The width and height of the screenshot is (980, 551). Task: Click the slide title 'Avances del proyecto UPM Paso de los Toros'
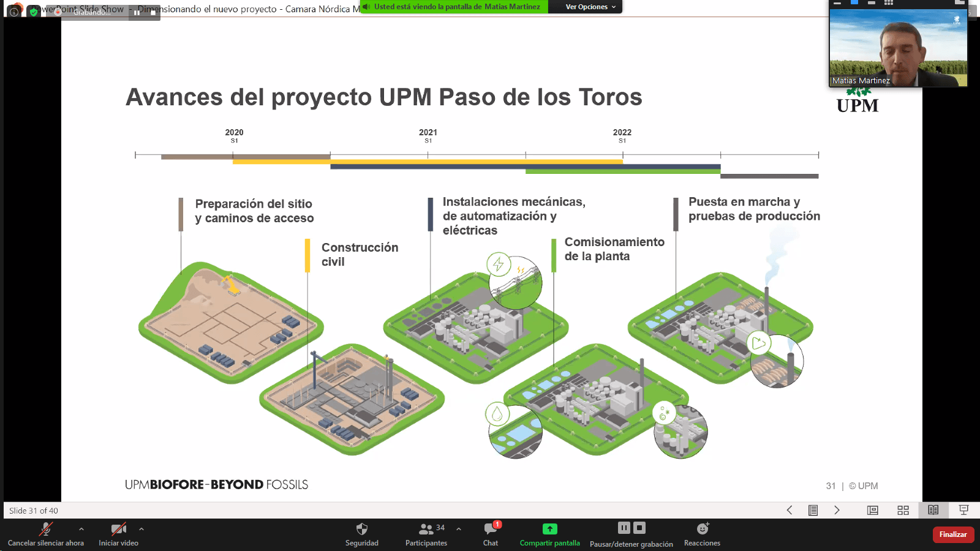(384, 97)
